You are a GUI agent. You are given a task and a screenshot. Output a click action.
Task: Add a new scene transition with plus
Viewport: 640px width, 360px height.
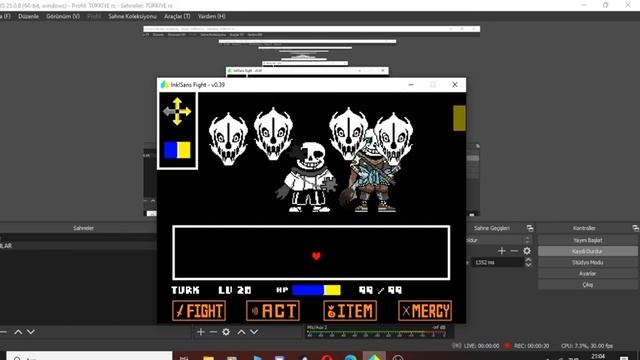click(502, 251)
